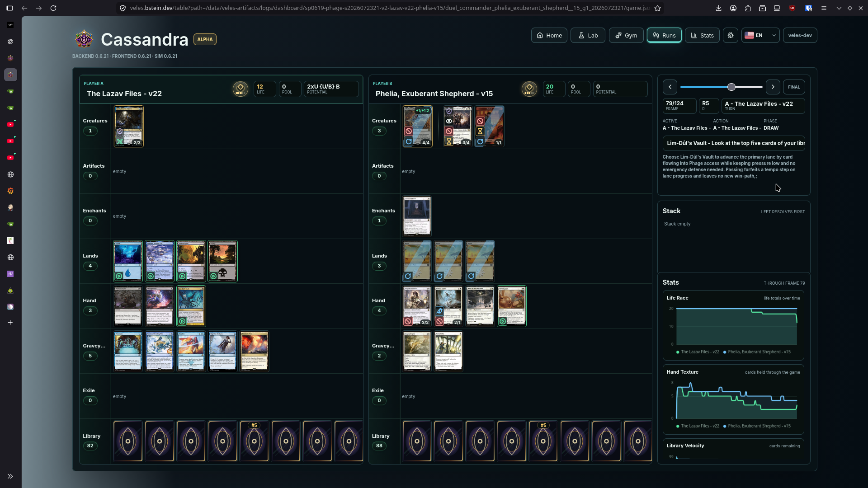Open the Prismatic Vista card in graveyard
This screenshot has width=868, height=488.
pos(254,351)
